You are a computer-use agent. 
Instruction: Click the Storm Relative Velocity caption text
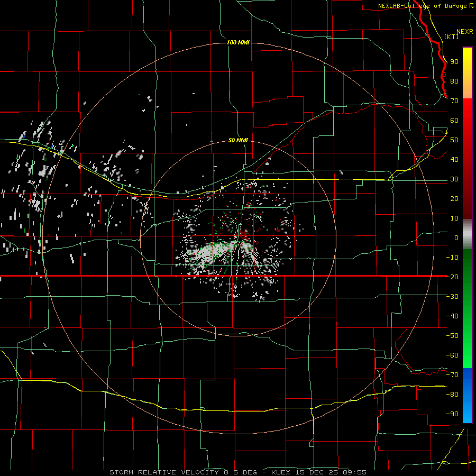[237, 472]
